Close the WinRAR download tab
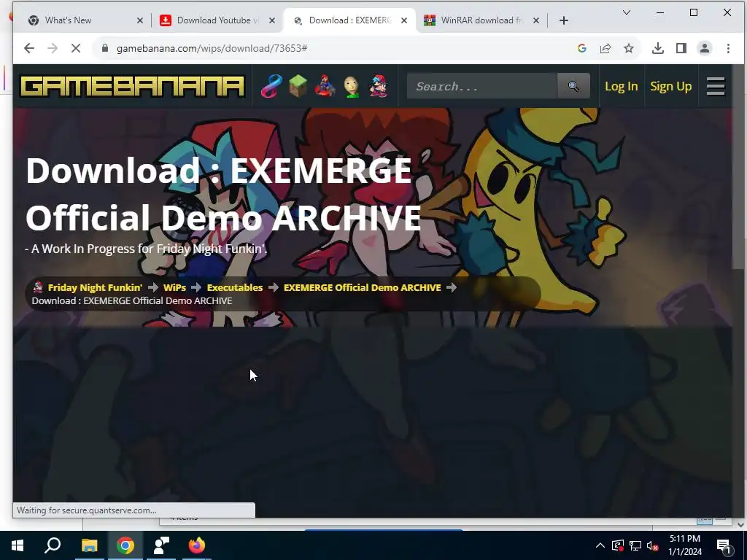 536,20
